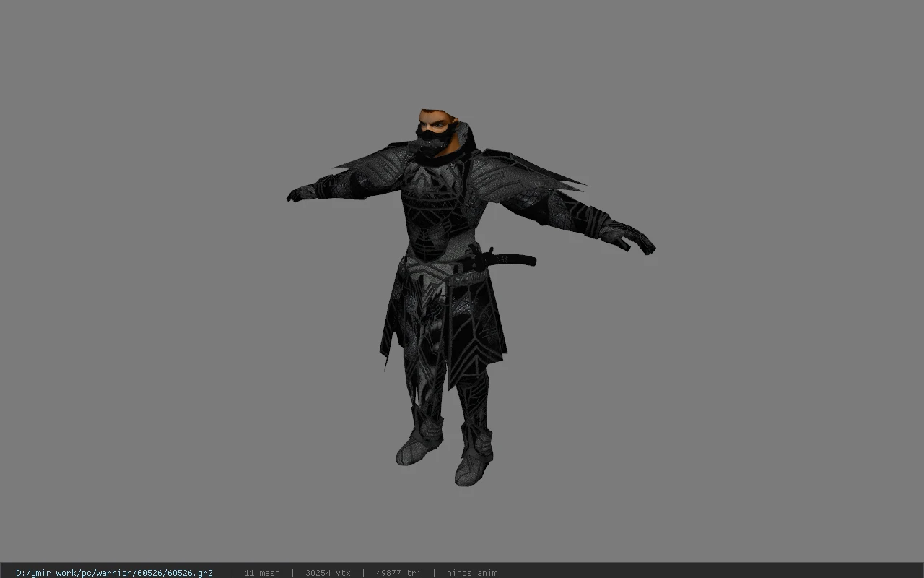This screenshot has width=924, height=578.
Task: Click the '49877 tri' status entry
Action: pos(398,573)
